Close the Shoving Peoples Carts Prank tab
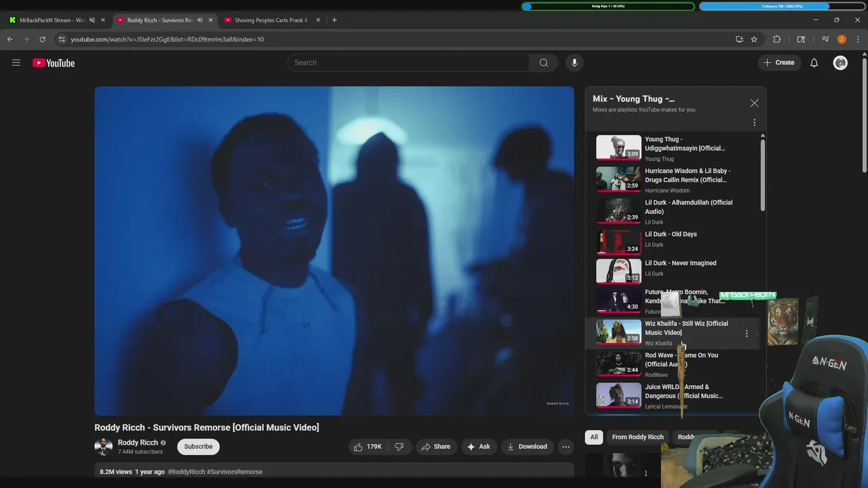Viewport: 868px width, 488px height. (317, 20)
